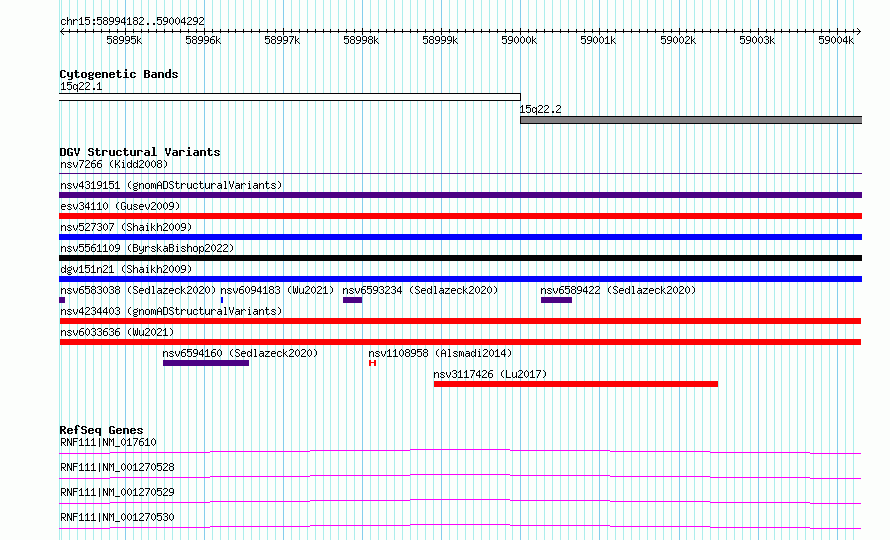Click the nsv4319151 (gnomADStructuralVariants) label
890x540 pixels.
point(171,185)
